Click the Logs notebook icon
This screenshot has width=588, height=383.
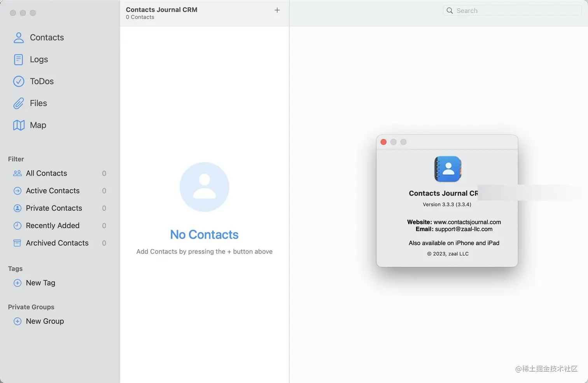tap(19, 60)
